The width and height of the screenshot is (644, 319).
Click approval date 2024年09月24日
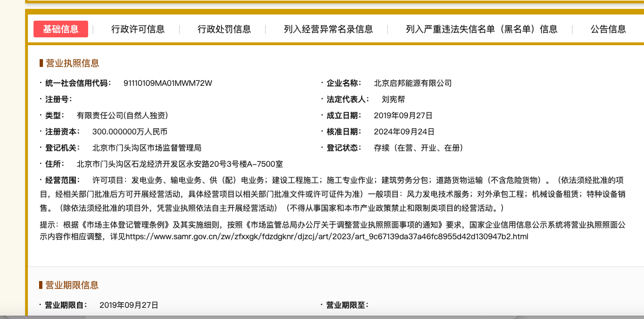[x=404, y=132]
